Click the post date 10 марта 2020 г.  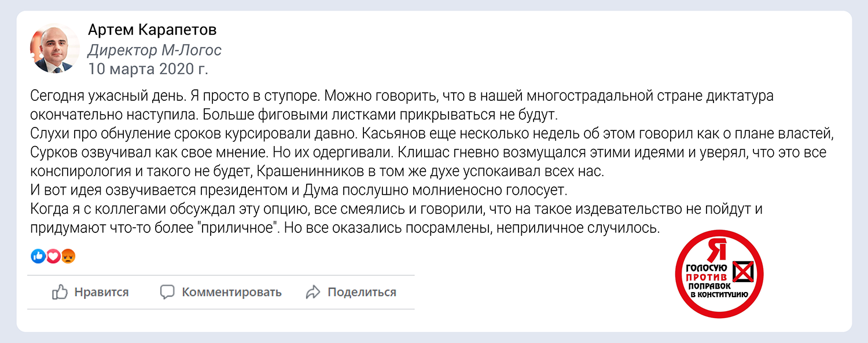point(148,70)
